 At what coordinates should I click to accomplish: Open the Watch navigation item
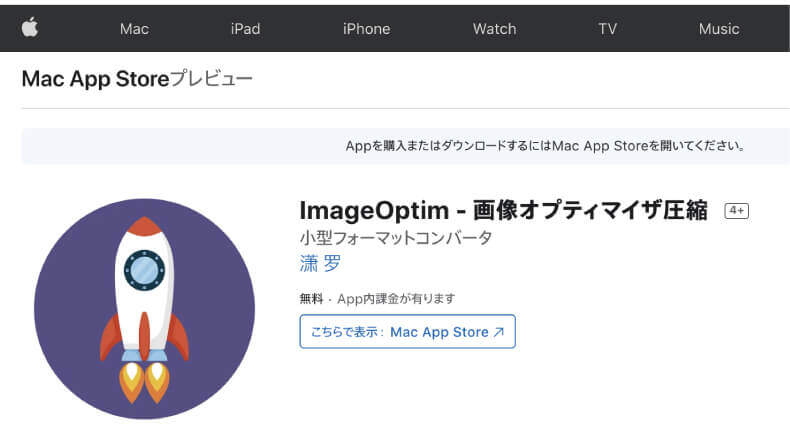point(494,29)
